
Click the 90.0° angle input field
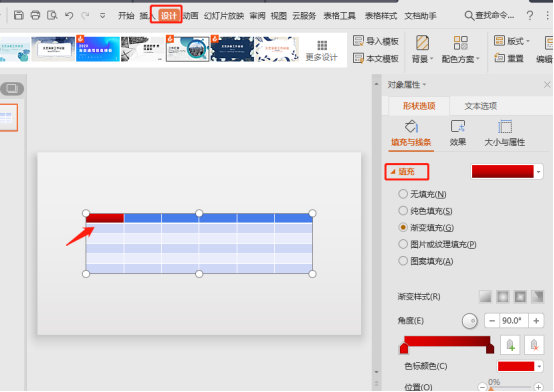[514, 321]
